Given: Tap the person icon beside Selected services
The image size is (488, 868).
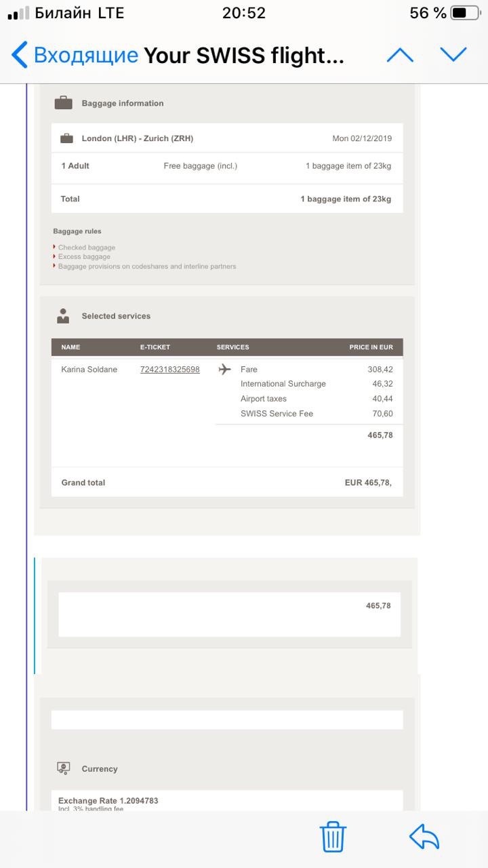Looking at the screenshot, I should 63,316.
